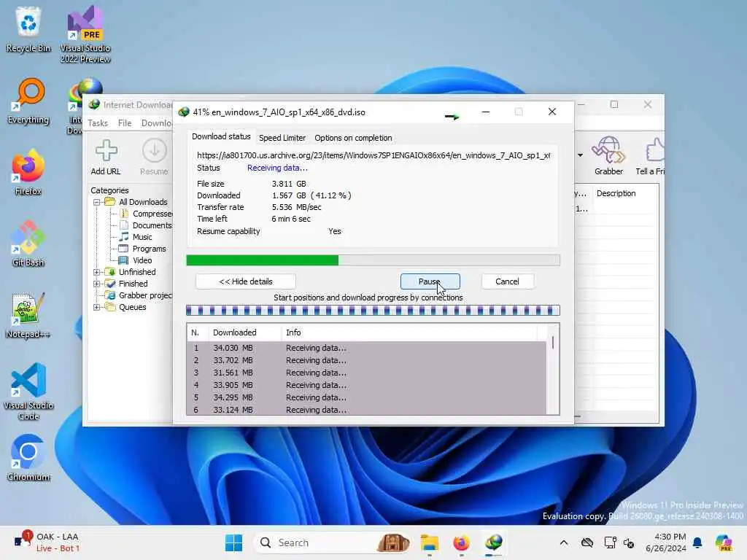This screenshot has height=560, width=747.
Task: Open the Recycle Bin desktop icon
Action: pos(28,29)
